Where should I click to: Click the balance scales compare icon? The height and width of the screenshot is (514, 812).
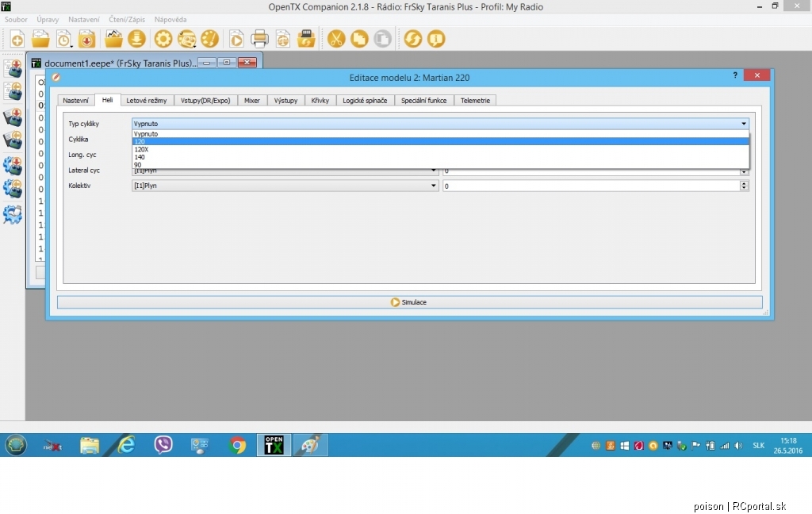(x=283, y=39)
